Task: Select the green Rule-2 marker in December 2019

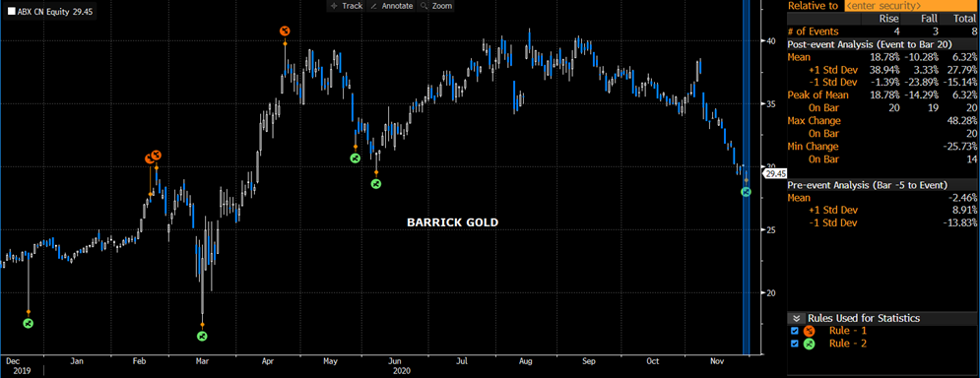Action: coord(28,323)
